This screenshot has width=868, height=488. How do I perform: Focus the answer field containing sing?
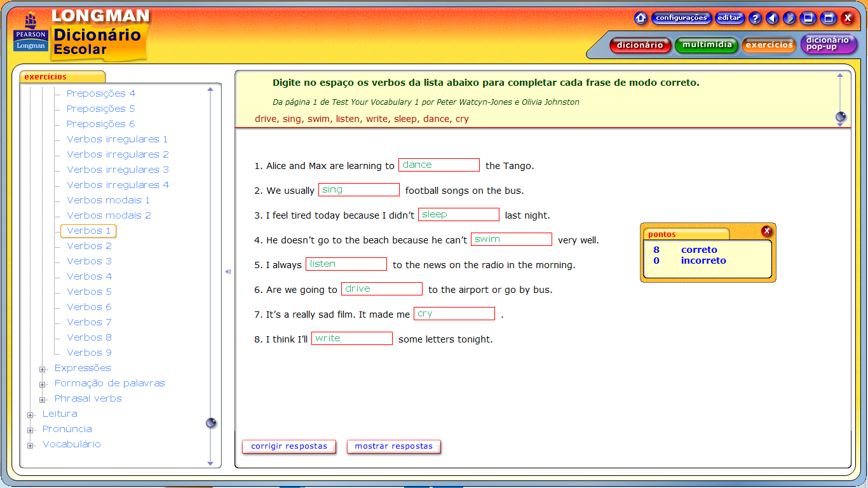click(x=359, y=190)
